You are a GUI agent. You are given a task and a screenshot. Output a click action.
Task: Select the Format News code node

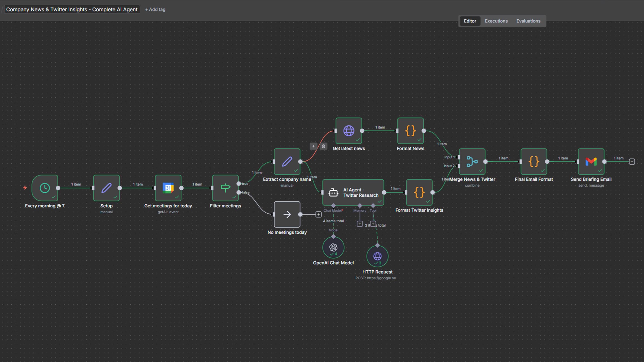[x=410, y=131]
